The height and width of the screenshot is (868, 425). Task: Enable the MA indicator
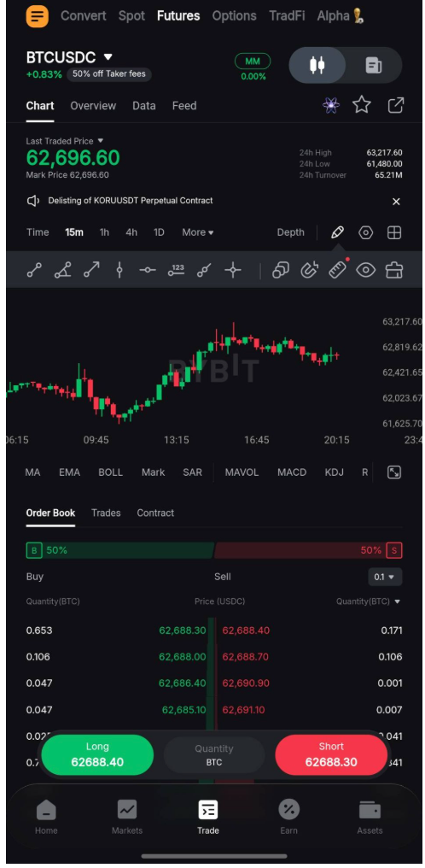tap(32, 472)
